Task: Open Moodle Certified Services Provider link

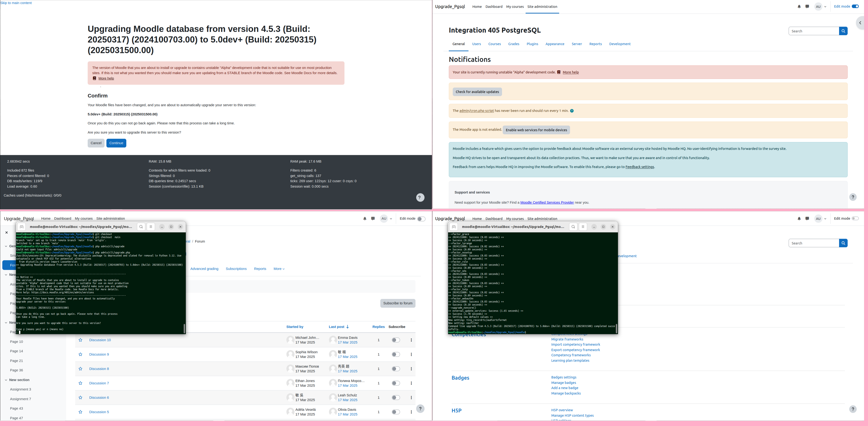Action: pyautogui.click(x=547, y=202)
